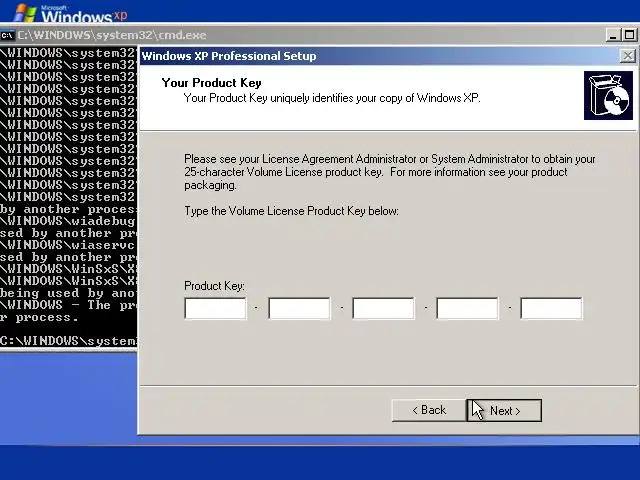Click the 'WINDOWS\wiadebug' line in cmd window
The width and height of the screenshot is (640, 480).
coord(68,221)
